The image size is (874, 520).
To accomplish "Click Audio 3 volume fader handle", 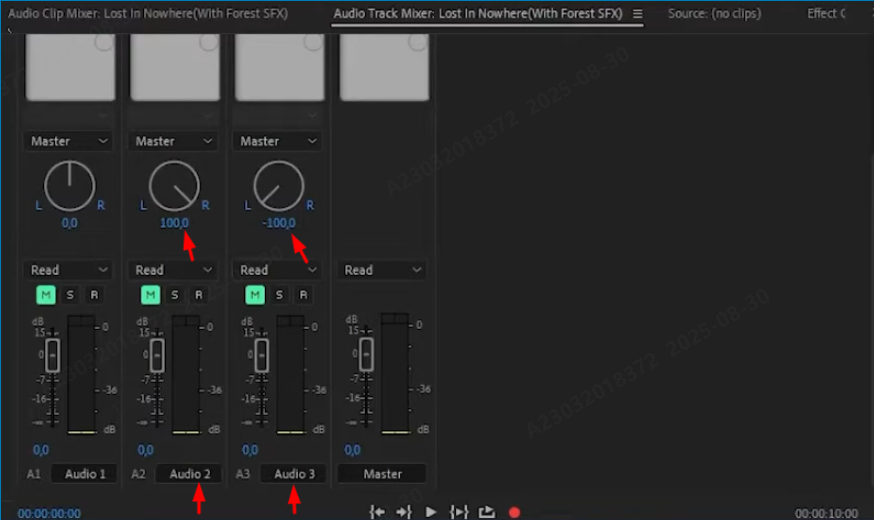I will coord(261,355).
